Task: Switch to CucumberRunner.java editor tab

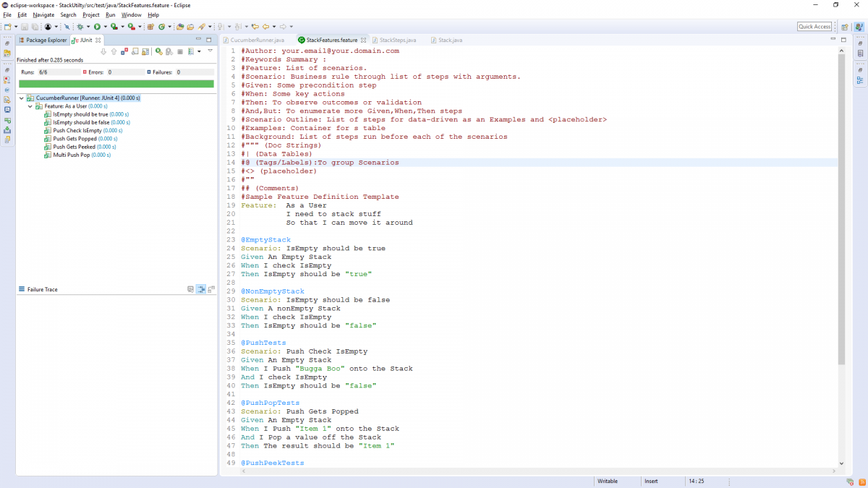Action: pyautogui.click(x=254, y=40)
